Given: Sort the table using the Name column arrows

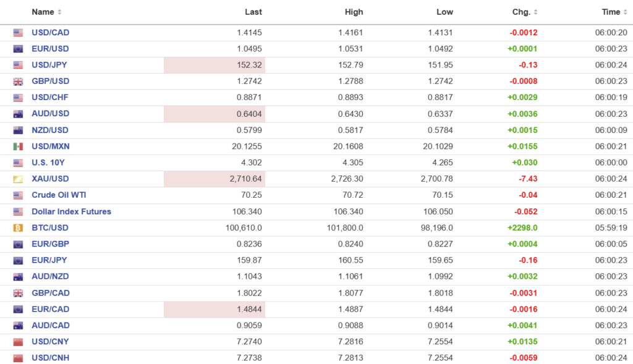Looking at the screenshot, I should click(x=59, y=12).
